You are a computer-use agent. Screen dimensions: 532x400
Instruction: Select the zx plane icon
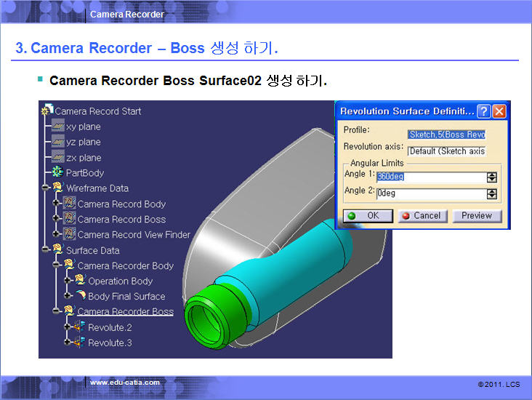pyautogui.click(x=57, y=157)
